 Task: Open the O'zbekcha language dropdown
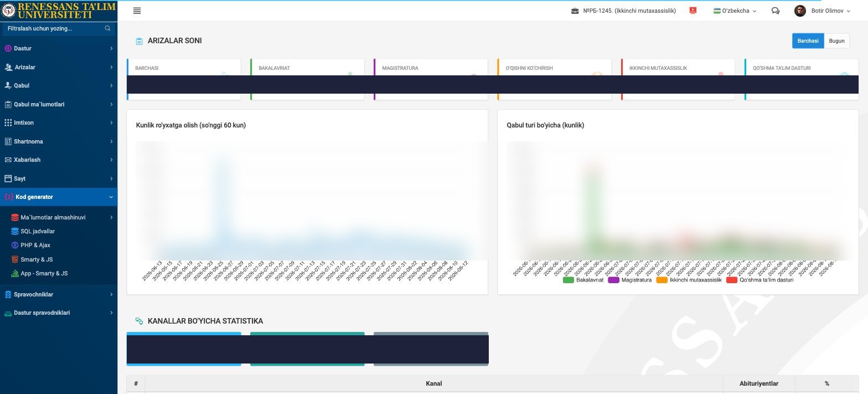point(735,11)
